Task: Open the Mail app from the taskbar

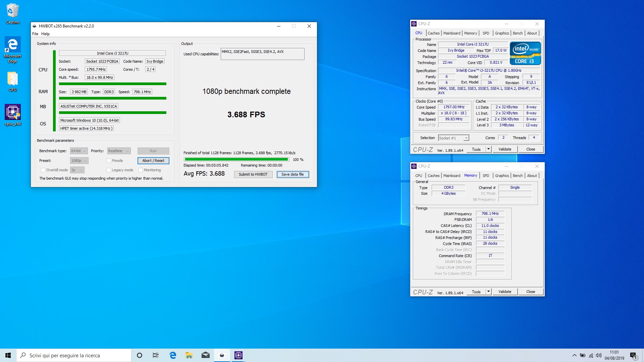Action: point(206,355)
